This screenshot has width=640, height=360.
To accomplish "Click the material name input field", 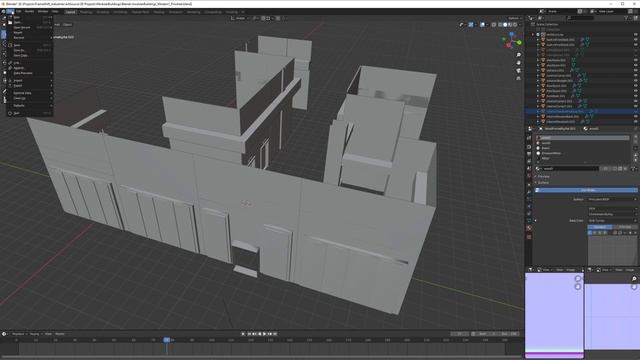I will [571, 169].
